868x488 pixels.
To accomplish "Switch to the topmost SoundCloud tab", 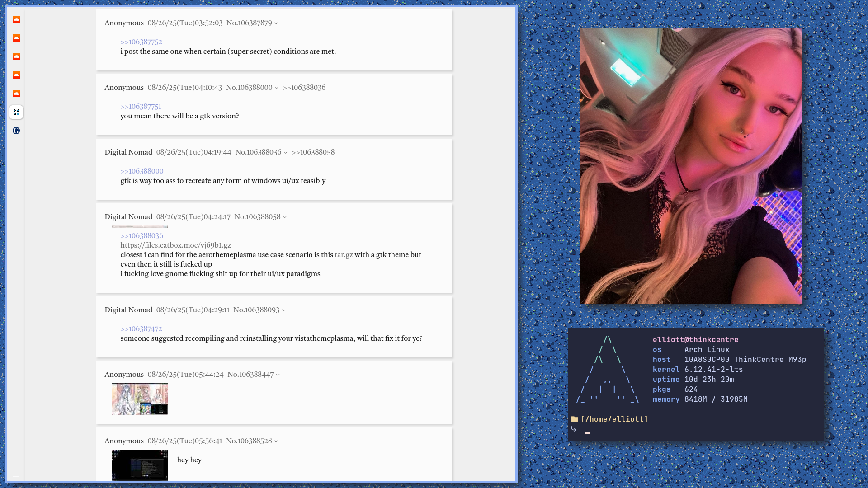I will tap(16, 19).
